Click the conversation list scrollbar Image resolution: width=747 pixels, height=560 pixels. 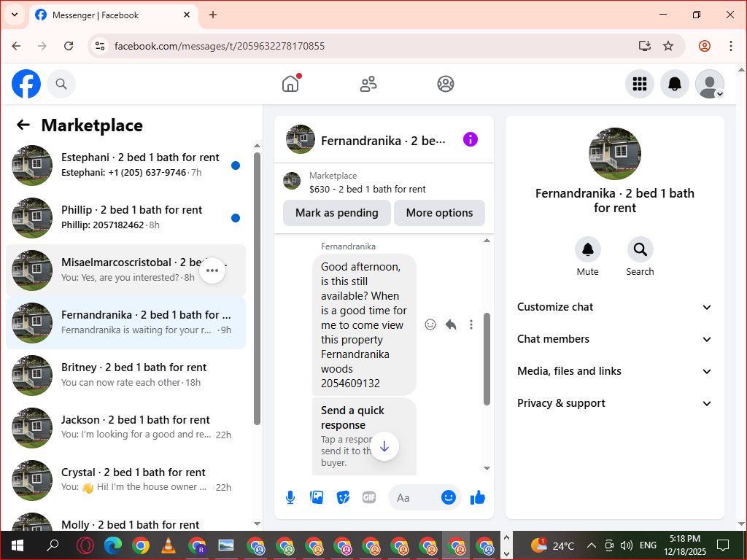click(258, 288)
